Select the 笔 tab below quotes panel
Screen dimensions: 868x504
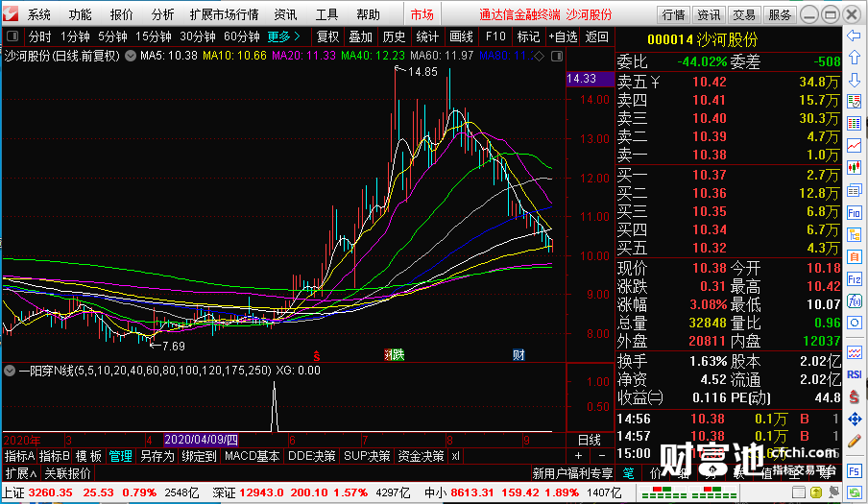[628, 473]
